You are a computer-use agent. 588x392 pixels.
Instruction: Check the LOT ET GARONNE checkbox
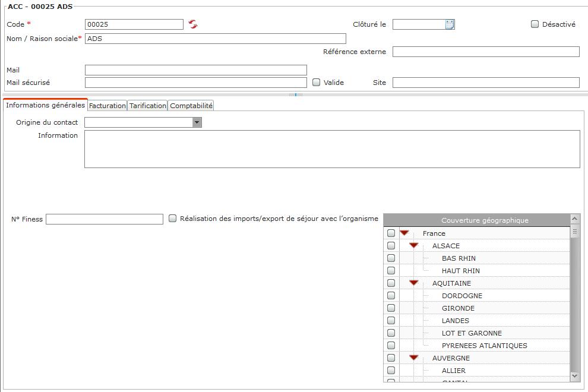[x=391, y=333]
